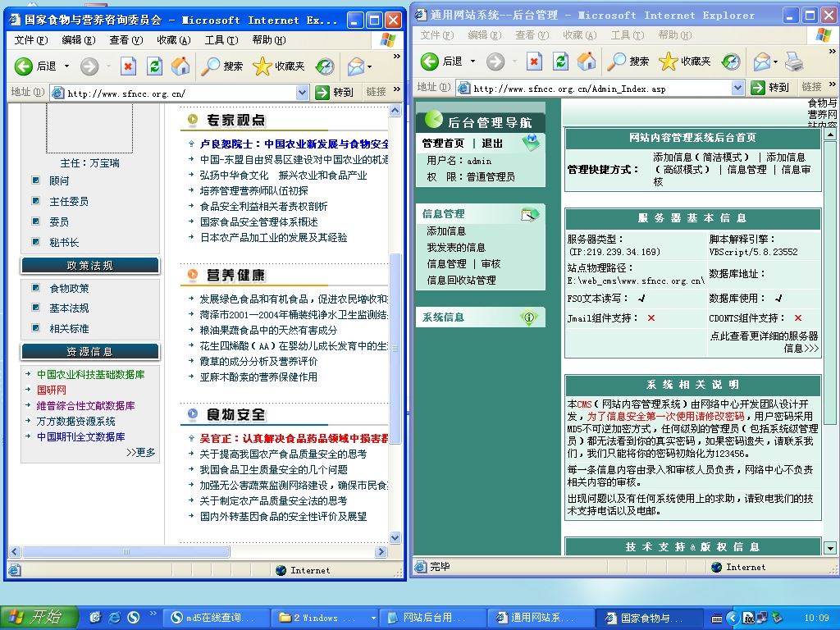Click Mail icon in left IE window

click(356, 66)
